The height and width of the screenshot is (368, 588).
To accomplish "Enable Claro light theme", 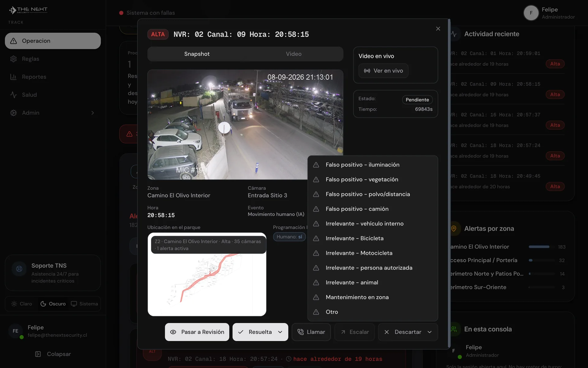I will pyautogui.click(x=21, y=304).
